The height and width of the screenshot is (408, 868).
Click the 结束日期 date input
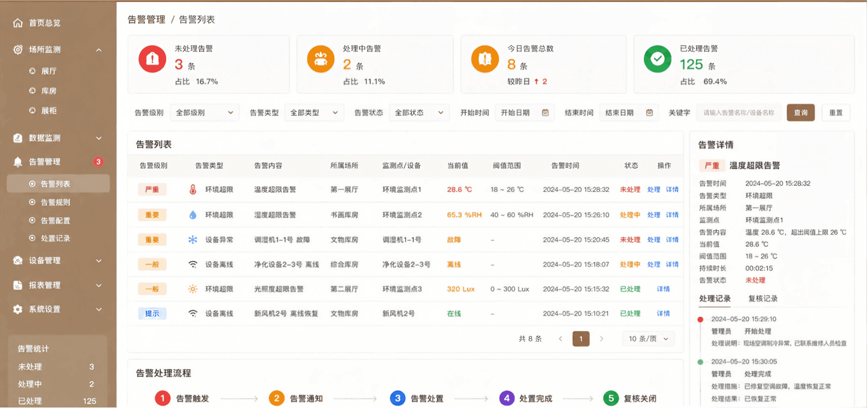coord(629,113)
